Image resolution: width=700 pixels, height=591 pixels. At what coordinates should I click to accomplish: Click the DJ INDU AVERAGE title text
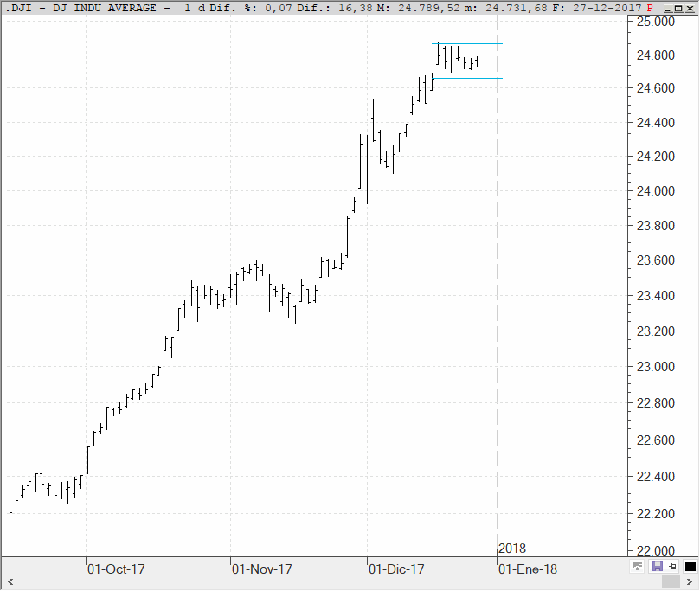pos(105,8)
